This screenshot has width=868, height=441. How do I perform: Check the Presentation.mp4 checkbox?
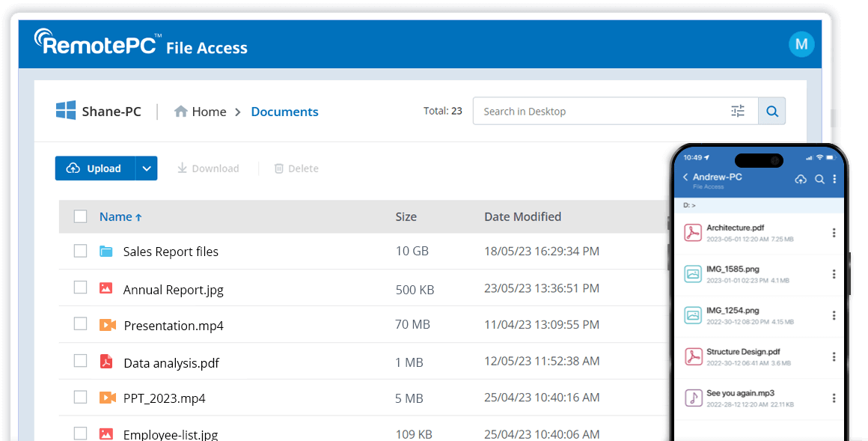(80, 323)
